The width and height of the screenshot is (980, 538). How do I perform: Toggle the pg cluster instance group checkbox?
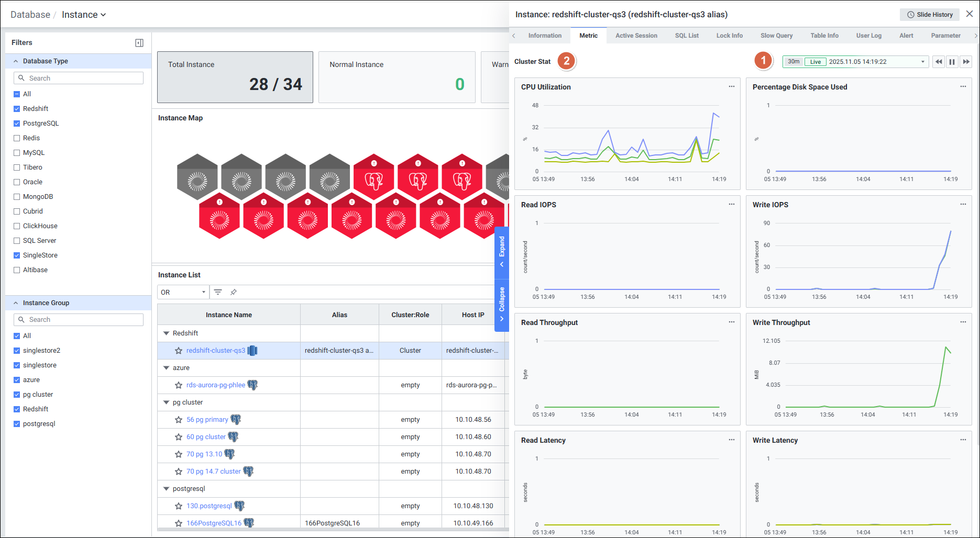(17, 395)
